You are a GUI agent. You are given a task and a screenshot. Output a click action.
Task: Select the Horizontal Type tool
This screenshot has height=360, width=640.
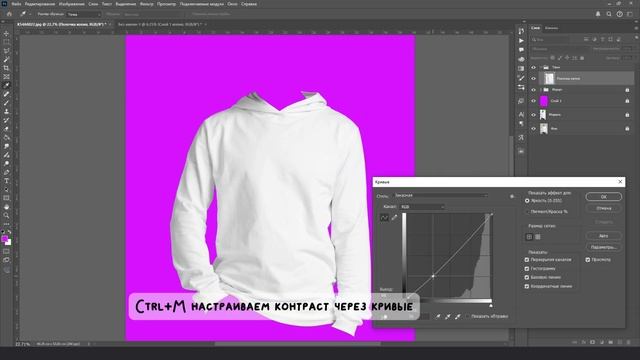pyautogui.click(x=7, y=181)
